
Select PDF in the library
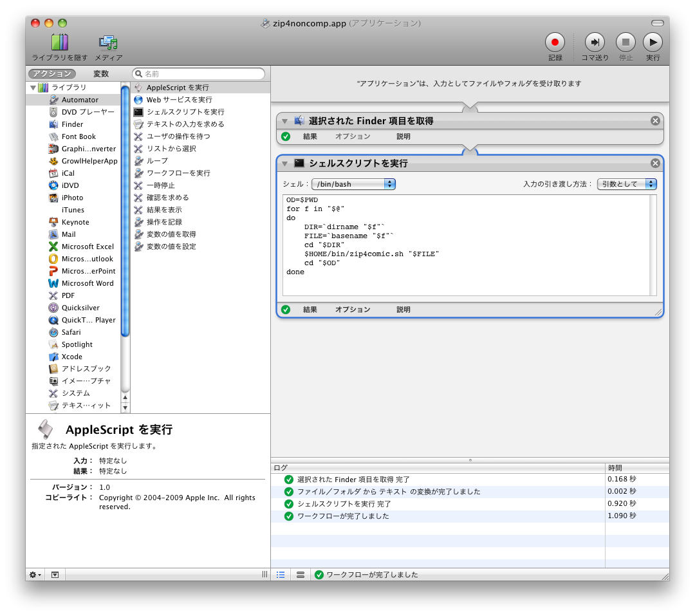[x=73, y=295]
